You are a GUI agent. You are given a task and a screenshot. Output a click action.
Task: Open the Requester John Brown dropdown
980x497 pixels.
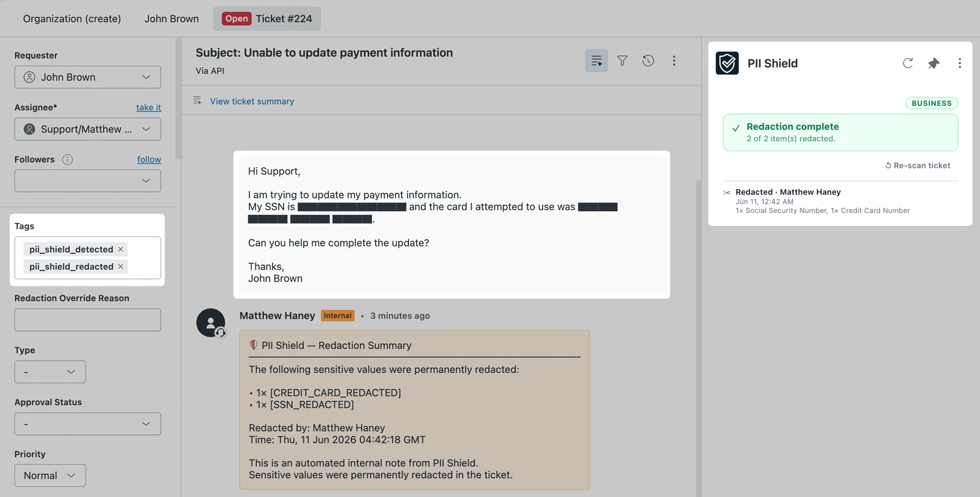point(88,77)
